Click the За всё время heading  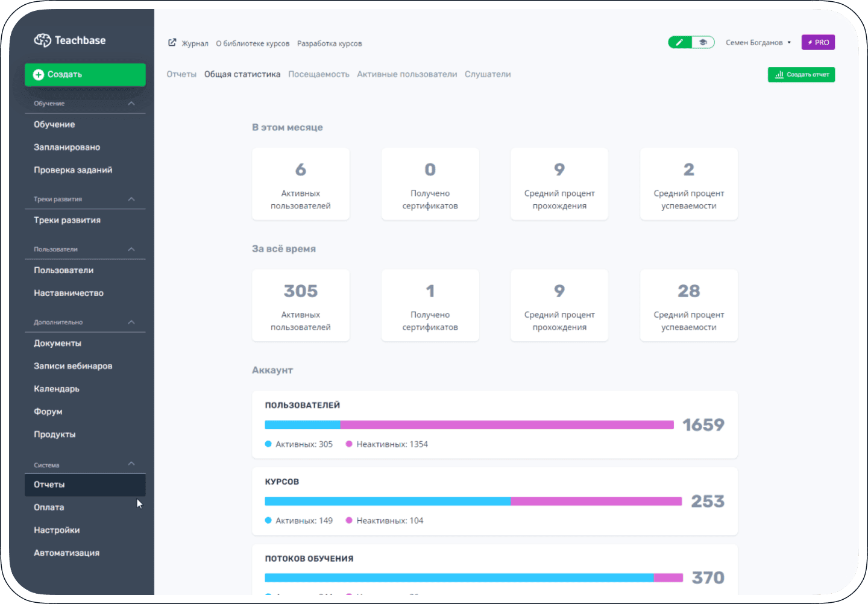click(x=284, y=249)
